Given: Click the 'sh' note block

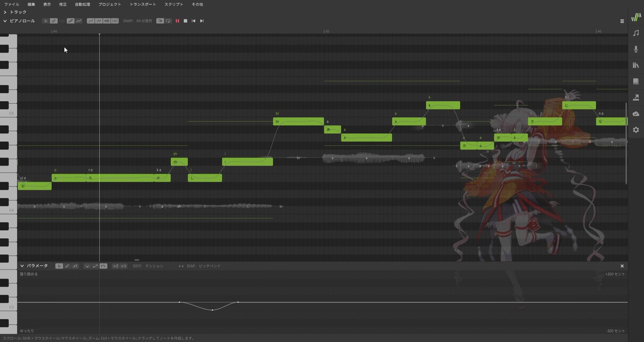Looking at the screenshot, I should pos(179,162).
